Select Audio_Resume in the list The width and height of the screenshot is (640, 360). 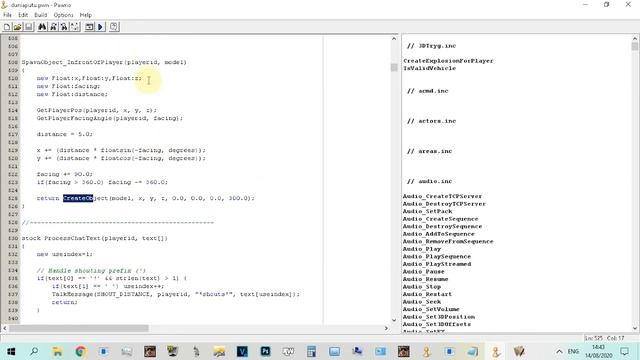pos(425,279)
